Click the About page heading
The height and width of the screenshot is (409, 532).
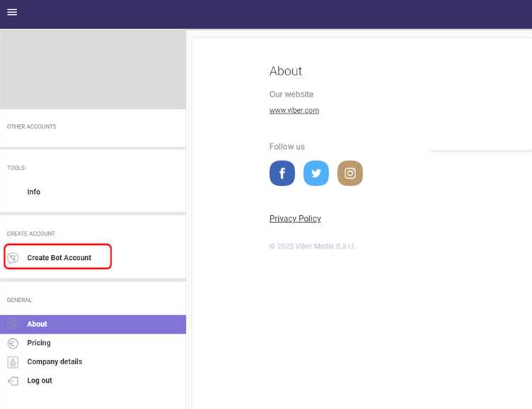click(286, 71)
